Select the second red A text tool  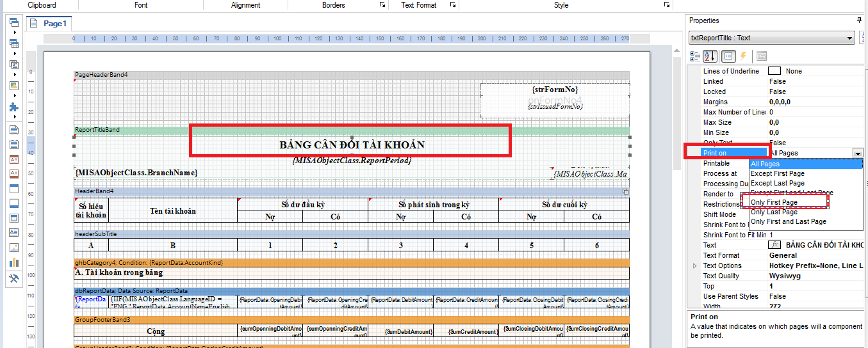click(x=13, y=174)
